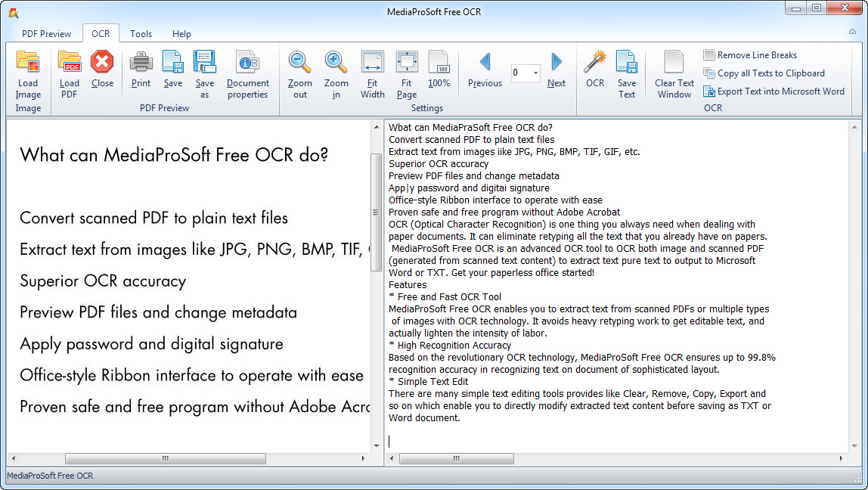
Task: Click 'Apply password and digital signature' in preview
Action: pyautogui.click(x=152, y=344)
